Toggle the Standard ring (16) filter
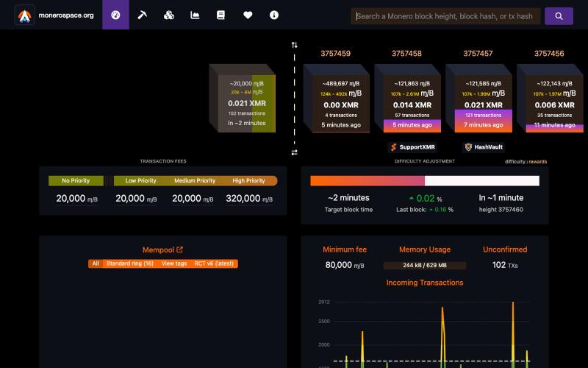588x368 pixels. pos(130,263)
